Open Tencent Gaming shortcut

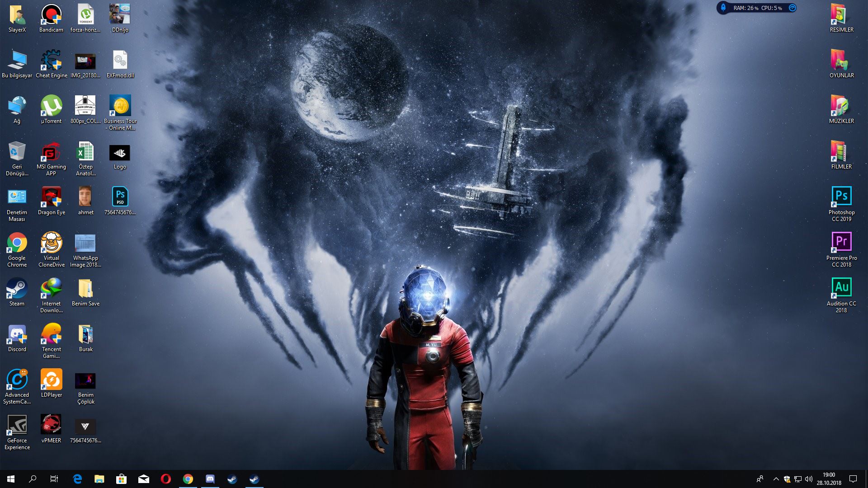coord(52,341)
